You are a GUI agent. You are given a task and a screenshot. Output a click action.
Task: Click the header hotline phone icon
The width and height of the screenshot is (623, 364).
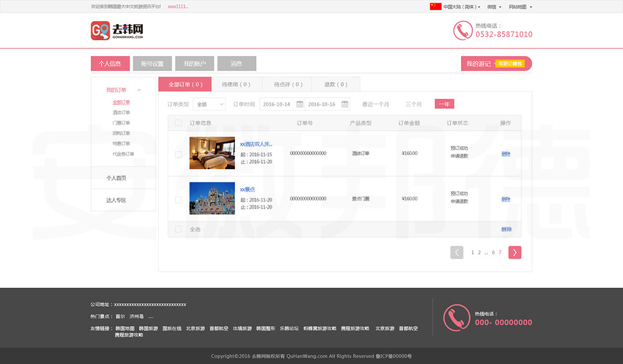pos(462,30)
